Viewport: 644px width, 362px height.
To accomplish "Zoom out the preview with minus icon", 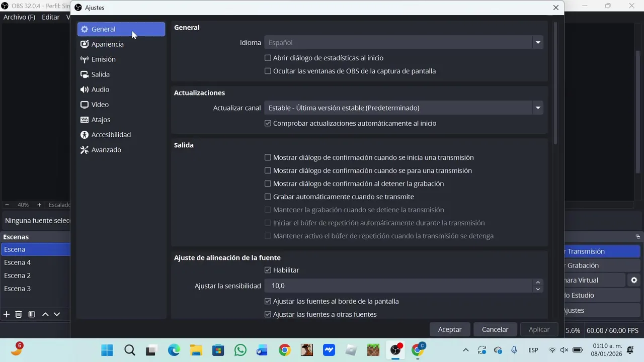I will (7, 205).
